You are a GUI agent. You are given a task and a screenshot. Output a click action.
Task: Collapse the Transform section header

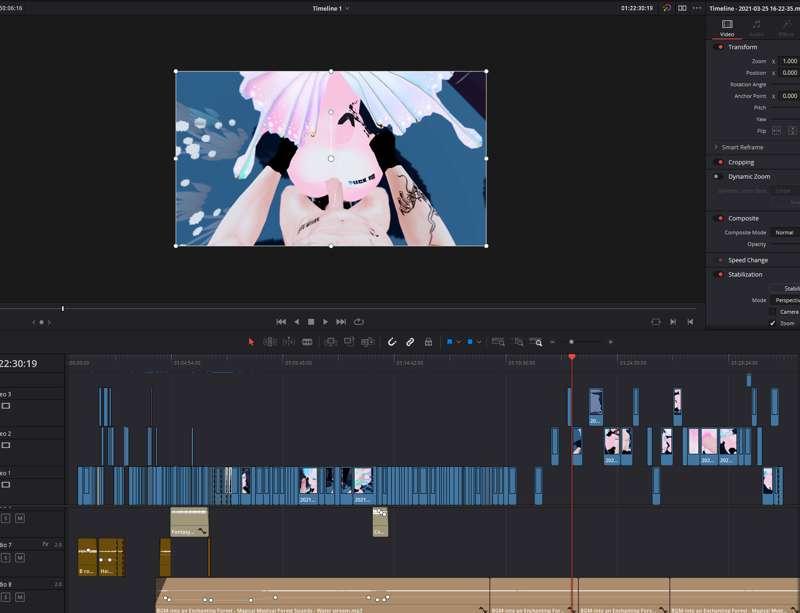[742, 47]
